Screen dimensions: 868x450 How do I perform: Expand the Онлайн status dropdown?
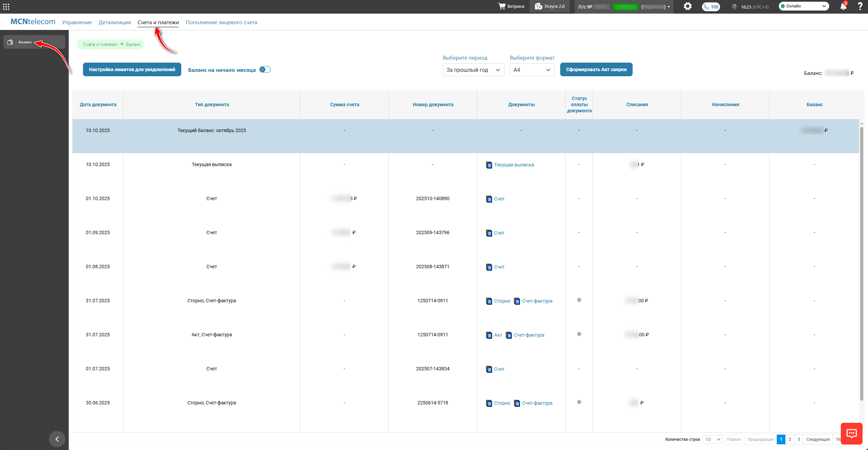click(804, 6)
